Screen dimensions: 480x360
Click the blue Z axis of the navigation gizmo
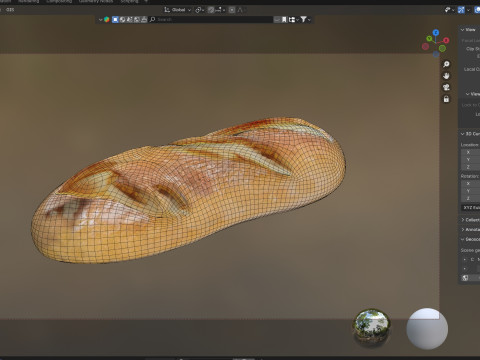point(436,32)
